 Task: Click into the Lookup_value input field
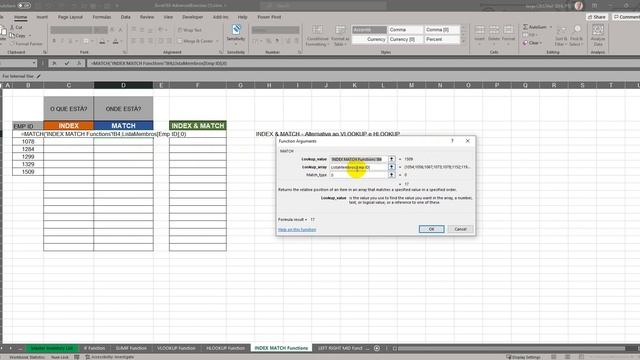tap(358, 159)
